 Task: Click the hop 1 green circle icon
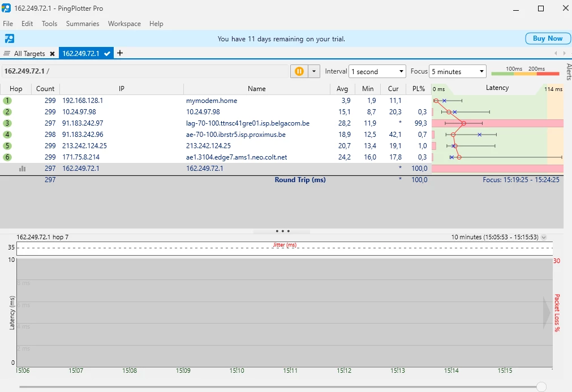click(x=7, y=101)
